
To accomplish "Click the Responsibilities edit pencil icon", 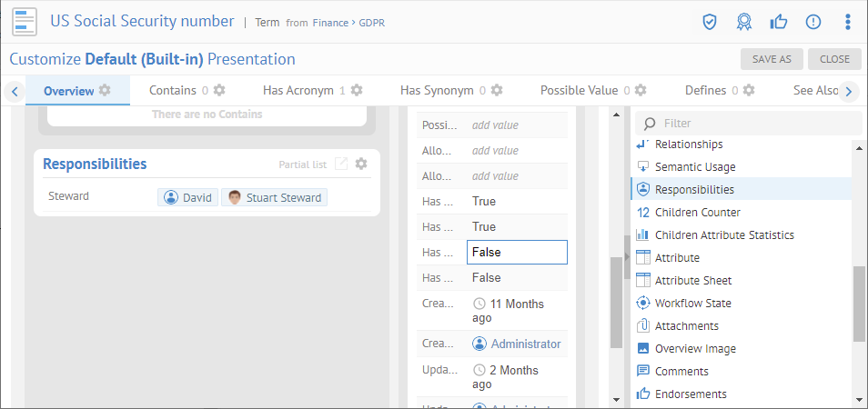I will pos(341,164).
